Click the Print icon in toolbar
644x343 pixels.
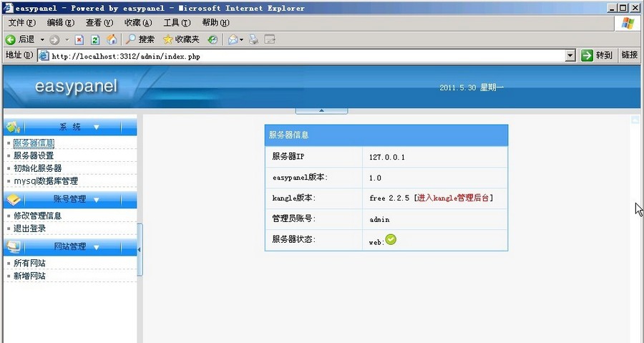click(254, 39)
